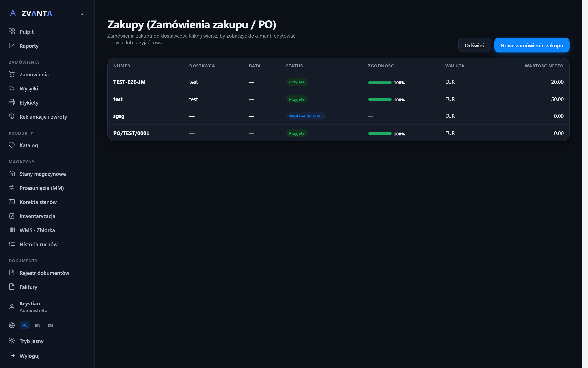Click the sun icon for light mode

[x=12, y=341]
